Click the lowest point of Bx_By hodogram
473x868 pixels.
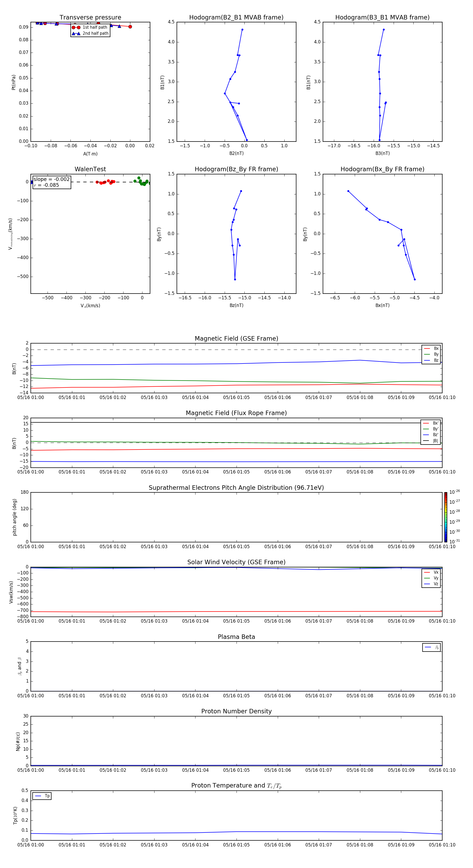pos(414,279)
